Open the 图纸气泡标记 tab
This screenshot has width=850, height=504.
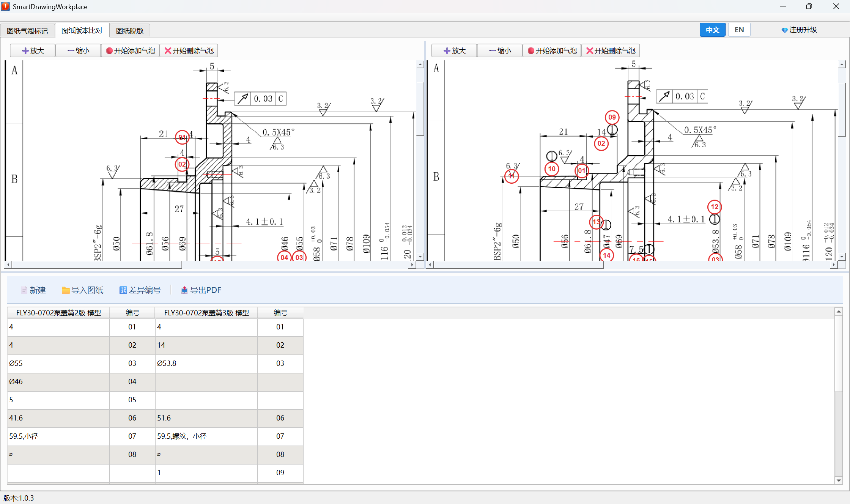[x=27, y=30]
